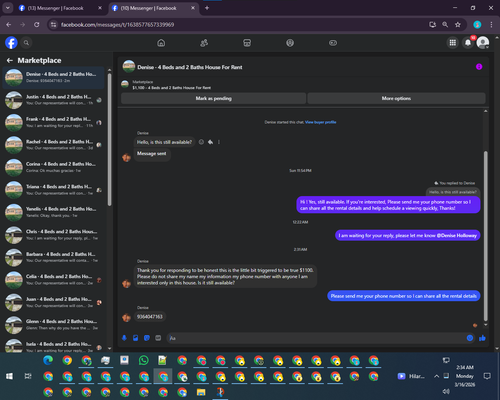This screenshot has height=400, width=500.
Task: Show hidden icons in the system tray
Action: (436, 376)
